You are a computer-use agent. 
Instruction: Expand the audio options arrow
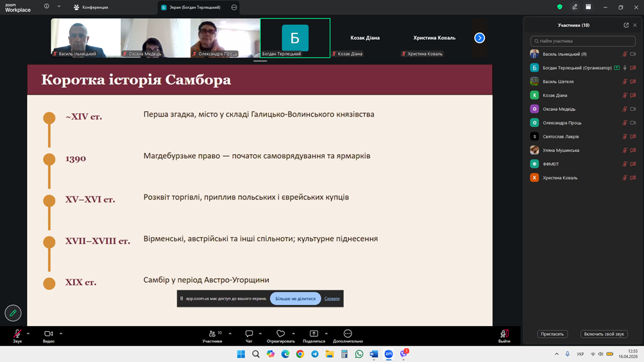point(28,333)
